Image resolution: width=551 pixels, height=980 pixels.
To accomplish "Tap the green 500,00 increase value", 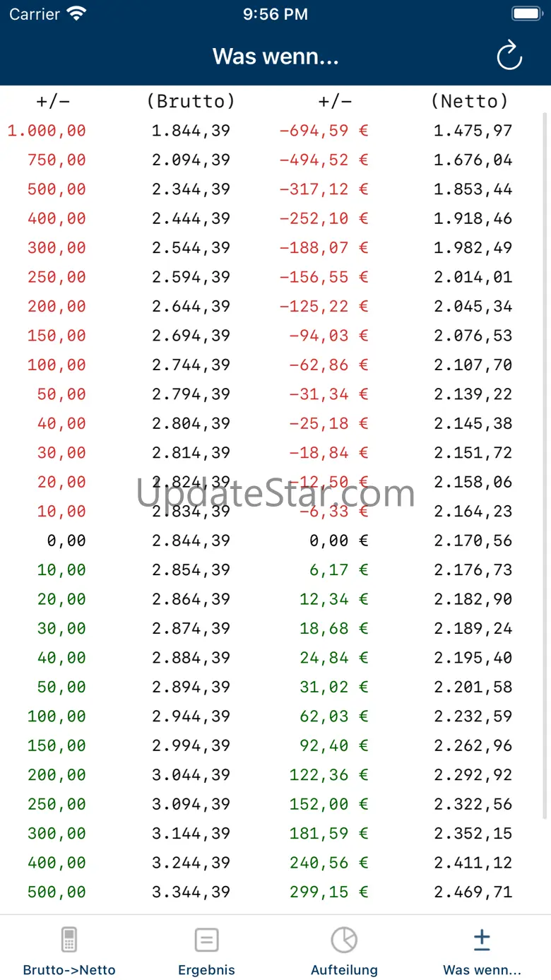I will click(57, 892).
